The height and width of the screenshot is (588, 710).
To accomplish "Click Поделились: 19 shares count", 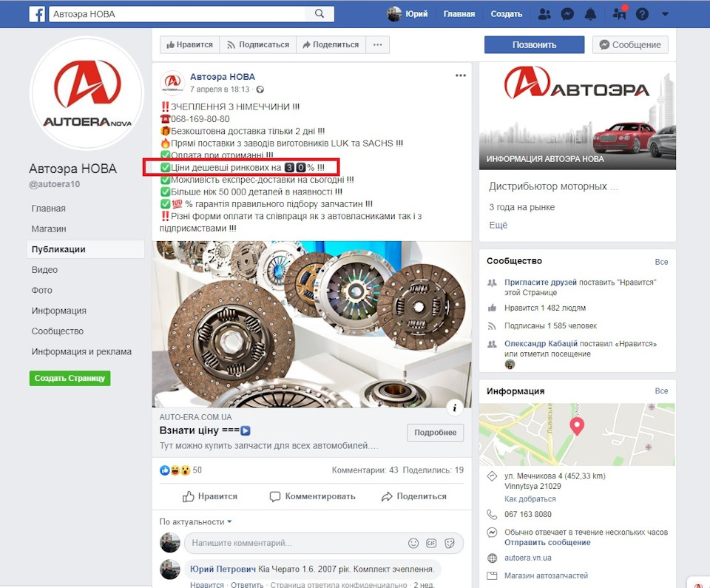I will click(x=433, y=470).
